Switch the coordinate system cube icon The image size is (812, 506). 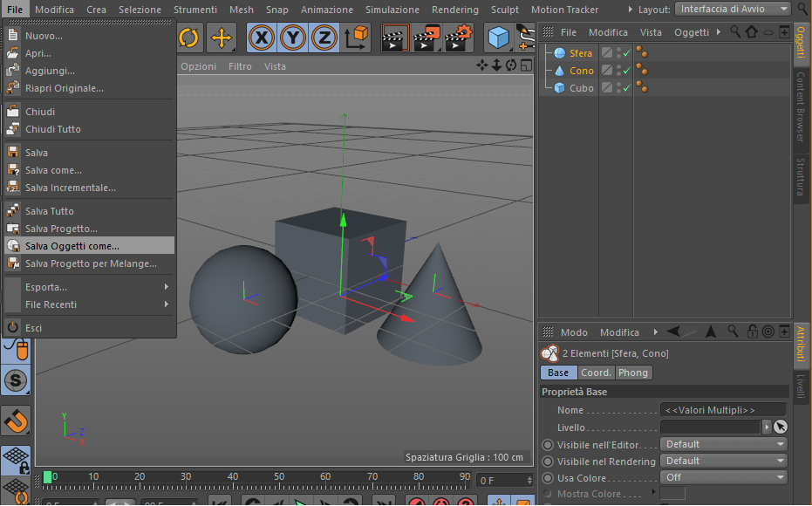(x=356, y=38)
